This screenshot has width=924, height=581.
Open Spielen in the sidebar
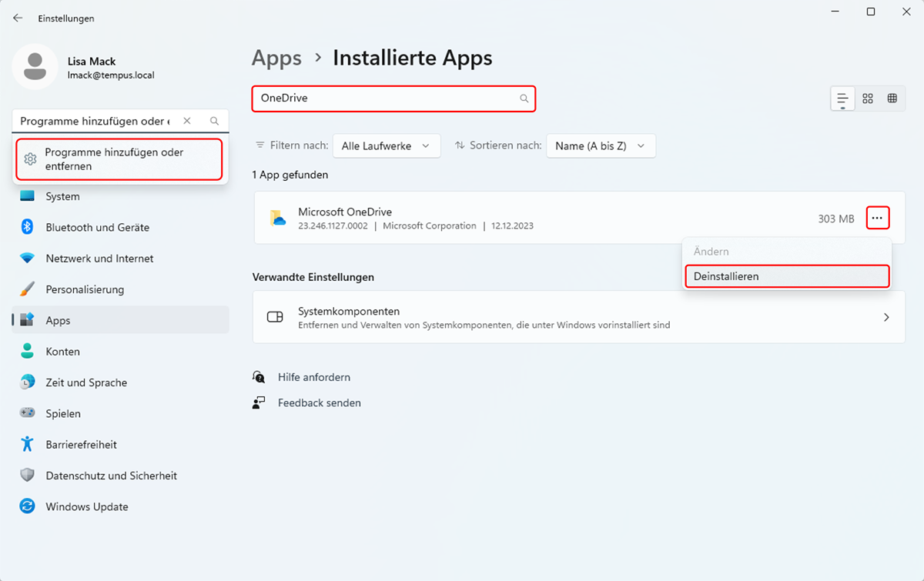tap(121, 413)
